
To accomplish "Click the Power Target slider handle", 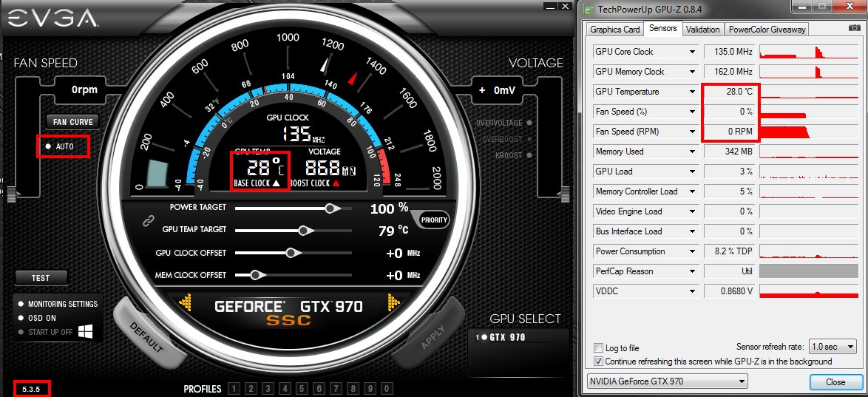I will [332, 208].
